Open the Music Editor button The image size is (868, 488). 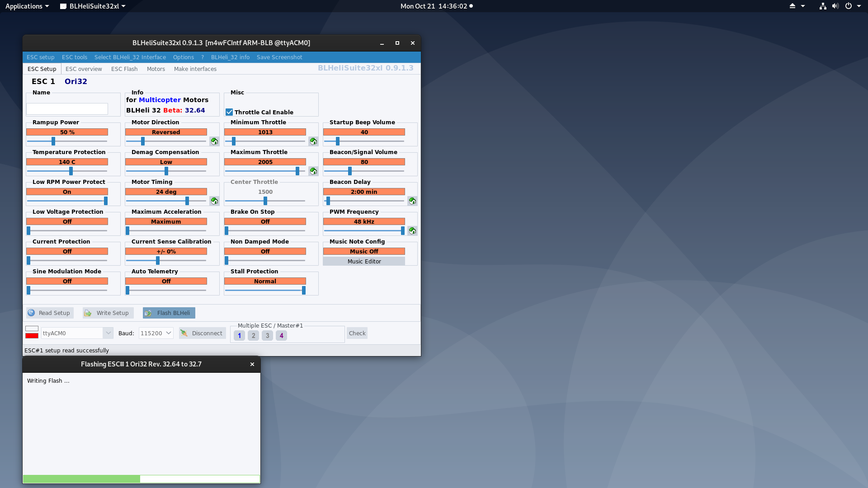[364, 262]
